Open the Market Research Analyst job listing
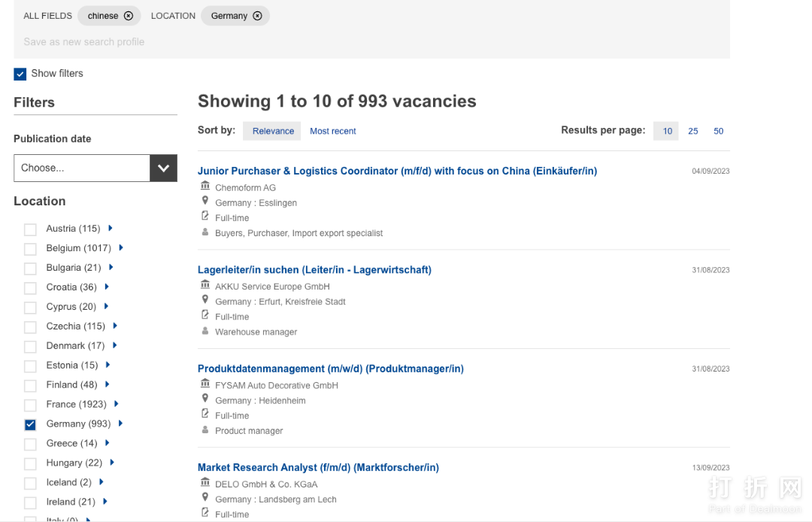 [x=318, y=467]
